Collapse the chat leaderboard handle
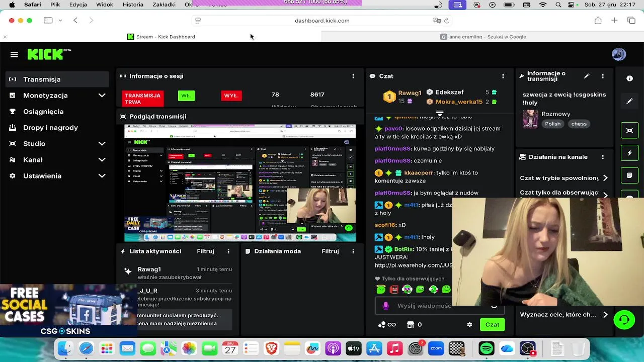 (x=440, y=113)
